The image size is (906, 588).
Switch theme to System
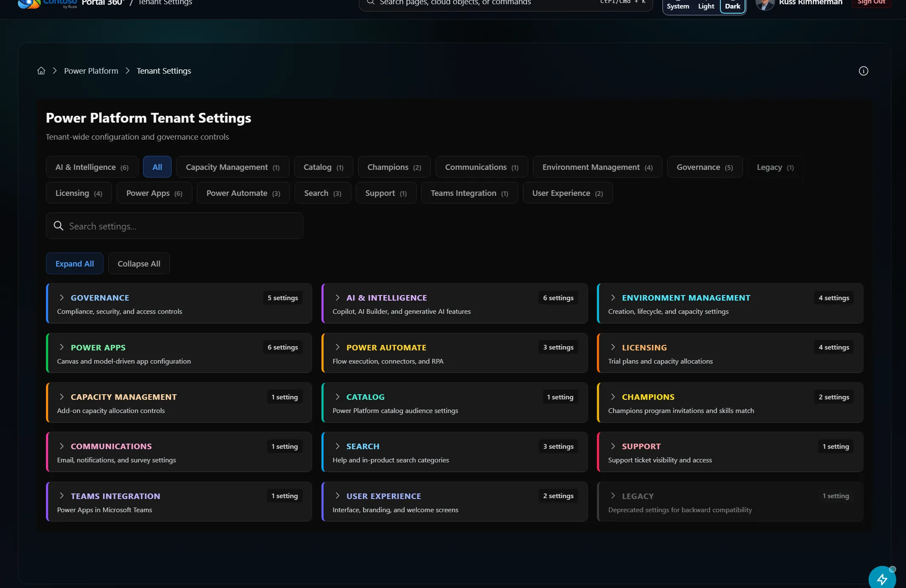tap(678, 6)
